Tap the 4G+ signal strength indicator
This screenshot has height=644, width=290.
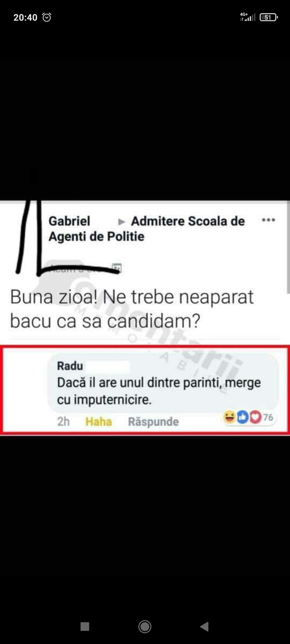(248, 17)
